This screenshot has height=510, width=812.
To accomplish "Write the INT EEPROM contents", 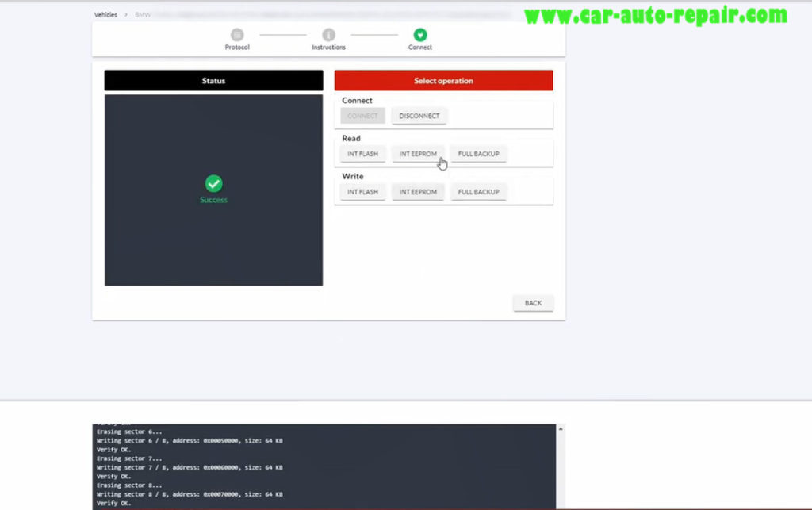I will [x=418, y=191].
